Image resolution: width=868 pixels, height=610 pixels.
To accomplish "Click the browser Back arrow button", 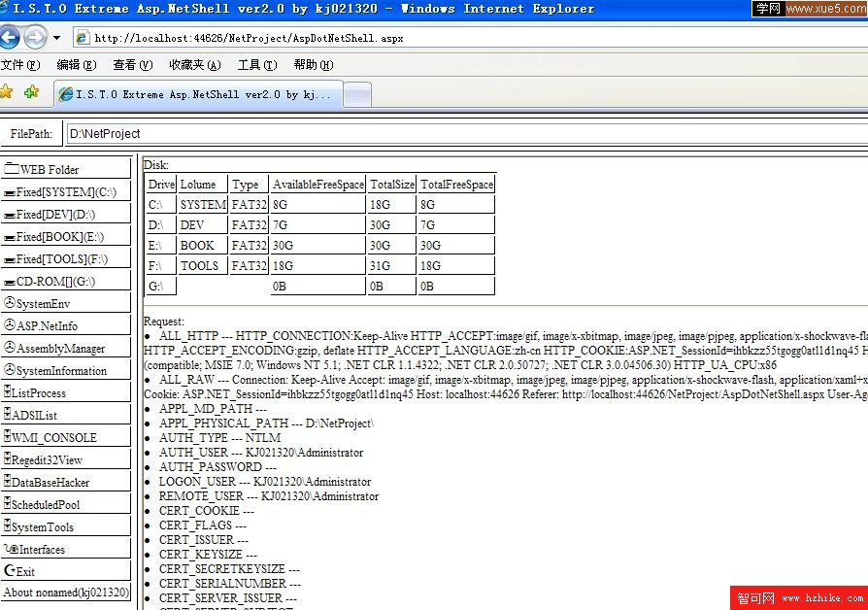I will (10, 38).
